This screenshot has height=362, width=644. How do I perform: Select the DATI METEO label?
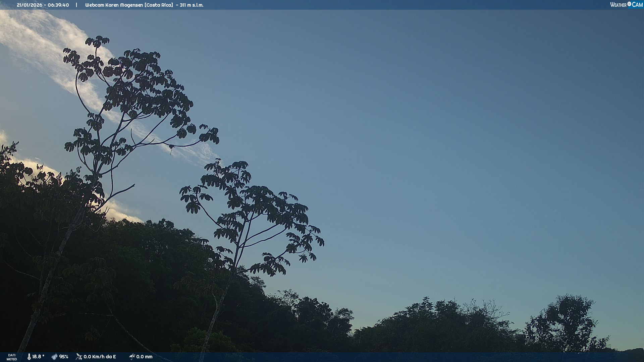[x=12, y=357]
